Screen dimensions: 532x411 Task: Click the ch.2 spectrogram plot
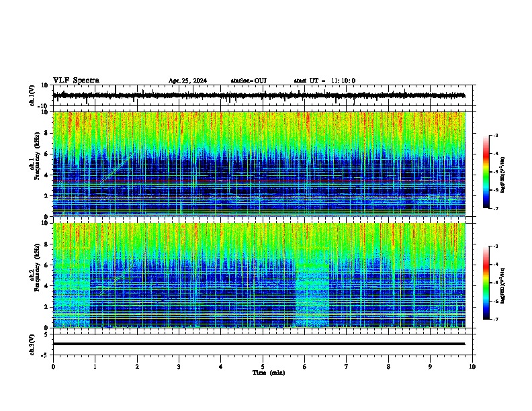[259, 275]
